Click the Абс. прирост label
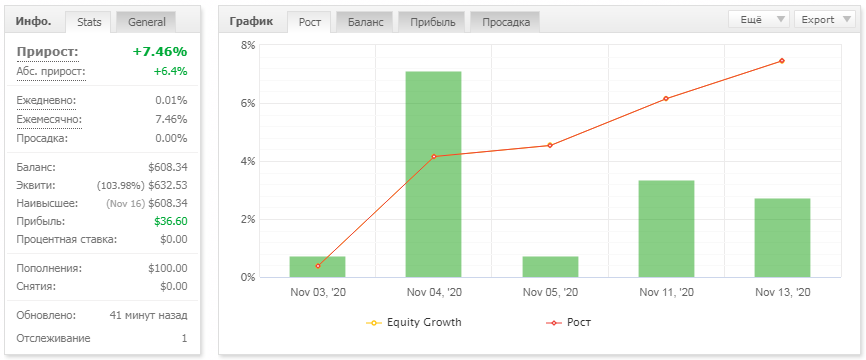 point(51,72)
